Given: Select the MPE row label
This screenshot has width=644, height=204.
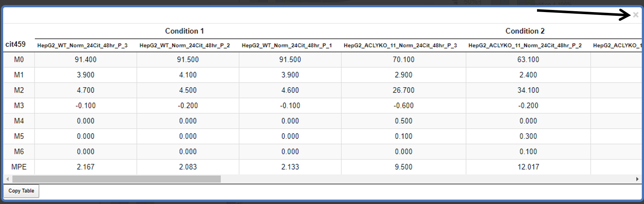Looking at the screenshot, I should click(19, 167).
